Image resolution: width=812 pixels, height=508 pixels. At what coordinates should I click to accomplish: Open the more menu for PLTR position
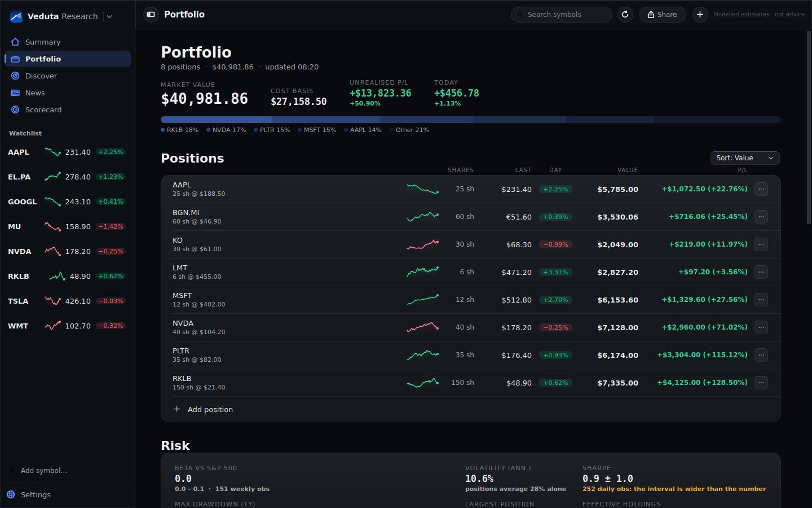click(761, 355)
